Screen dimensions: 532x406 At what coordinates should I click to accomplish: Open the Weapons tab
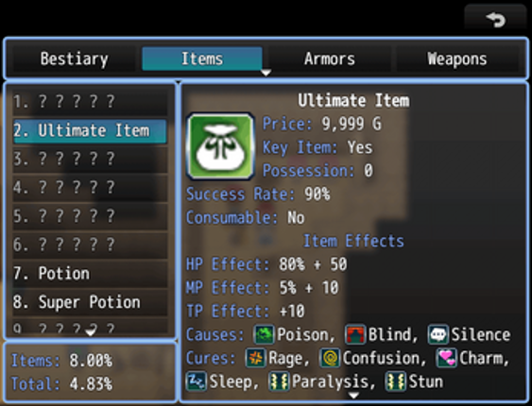[457, 59]
